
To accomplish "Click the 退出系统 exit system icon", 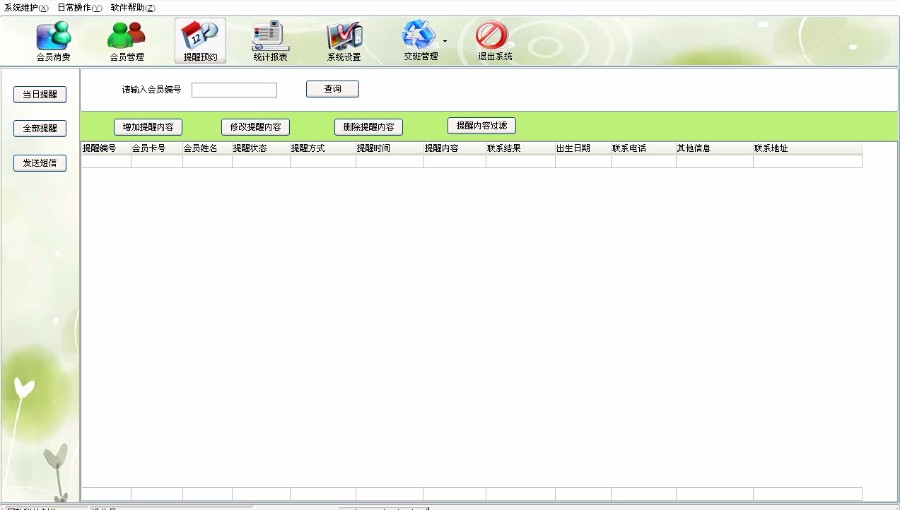I will 494,41.
